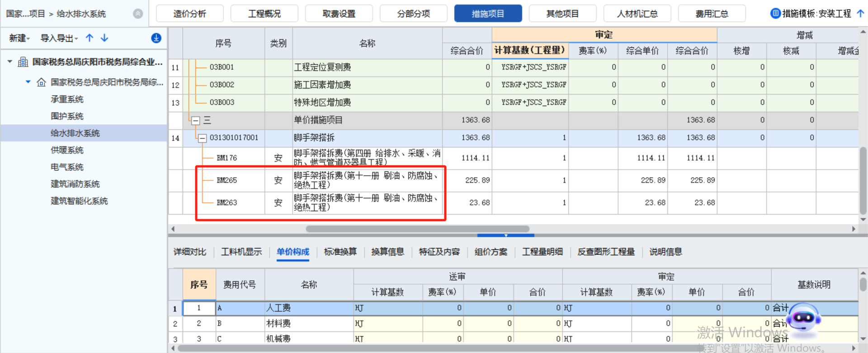Select 承重系统 in project tree
Image resolution: width=868 pixels, height=353 pixels.
(67, 99)
